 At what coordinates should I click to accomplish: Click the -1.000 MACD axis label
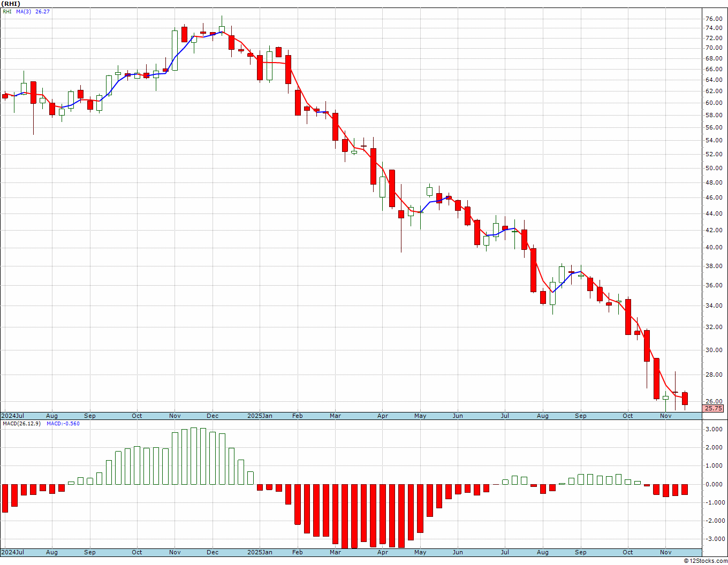coord(715,502)
